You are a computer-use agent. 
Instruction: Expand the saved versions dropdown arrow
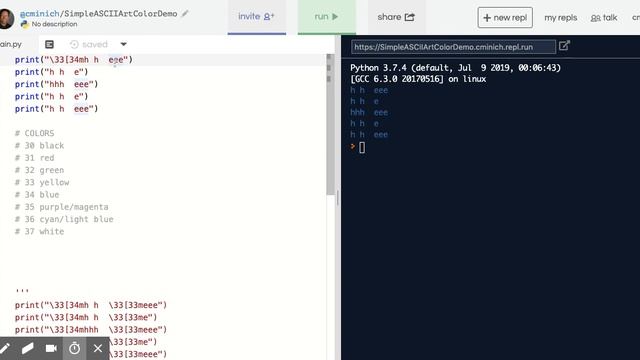pyautogui.click(x=123, y=44)
